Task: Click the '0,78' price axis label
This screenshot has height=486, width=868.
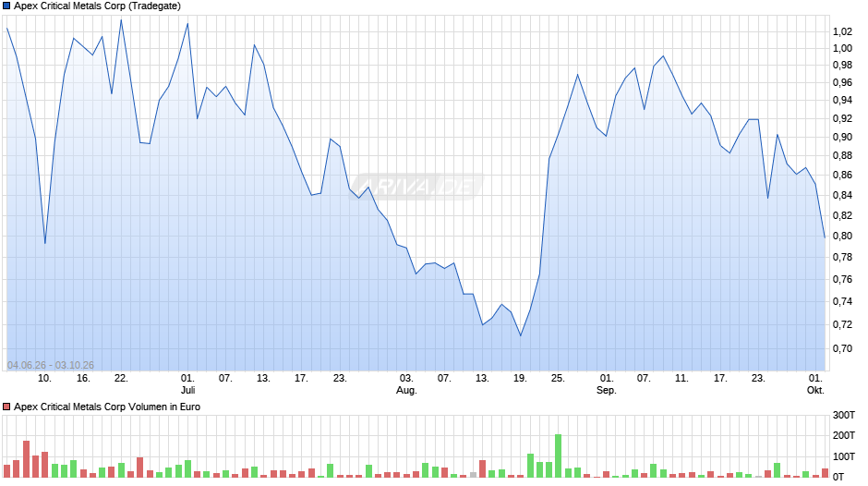Action: 842,257
